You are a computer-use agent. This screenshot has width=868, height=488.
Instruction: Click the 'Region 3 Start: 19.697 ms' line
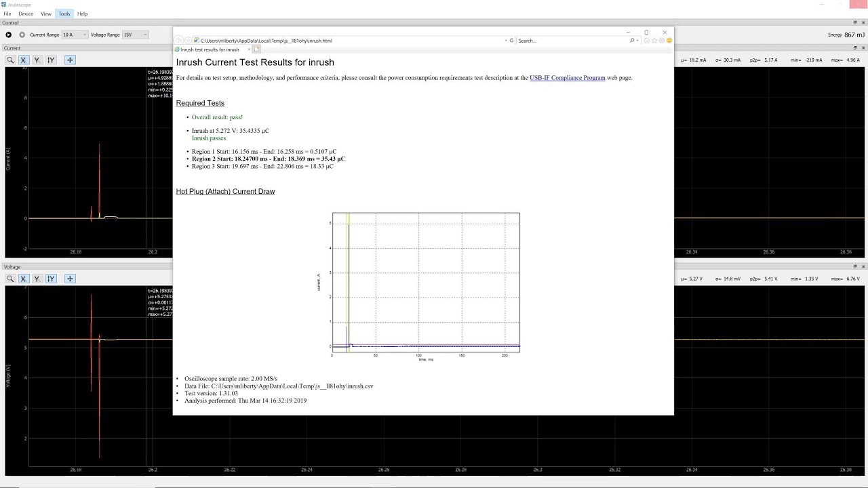[262, 166]
